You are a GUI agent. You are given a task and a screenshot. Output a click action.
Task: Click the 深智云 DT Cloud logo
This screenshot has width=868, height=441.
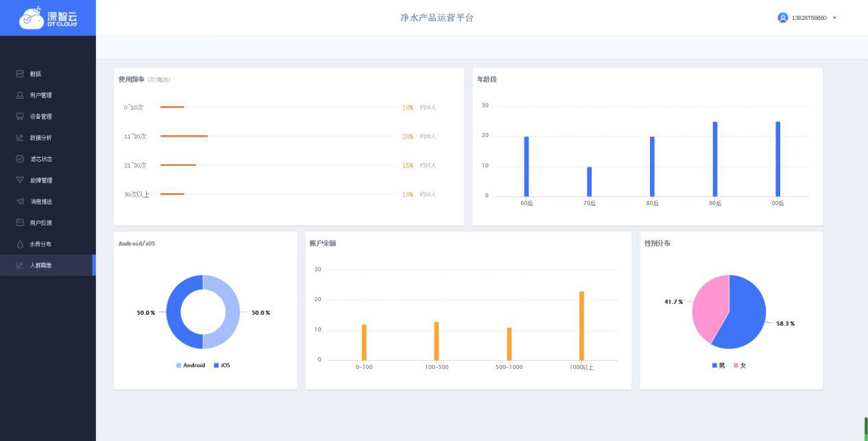click(x=47, y=18)
